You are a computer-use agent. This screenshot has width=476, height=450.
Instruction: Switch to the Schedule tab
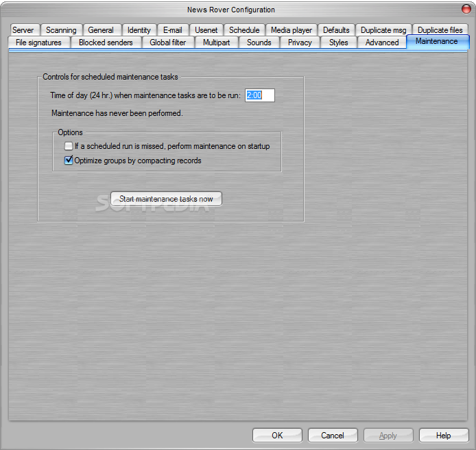click(x=244, y=30)
